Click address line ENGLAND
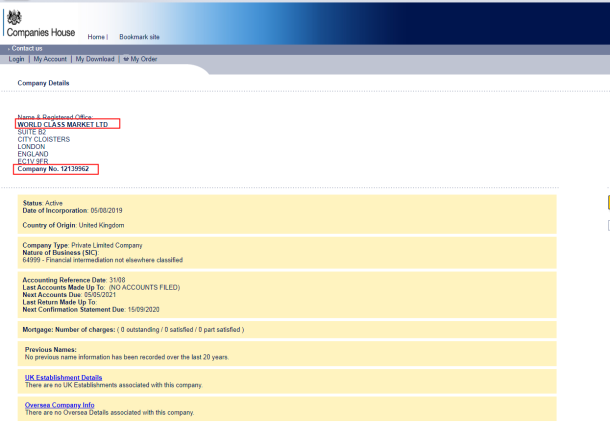610x423 pixels. pos(33,154)
